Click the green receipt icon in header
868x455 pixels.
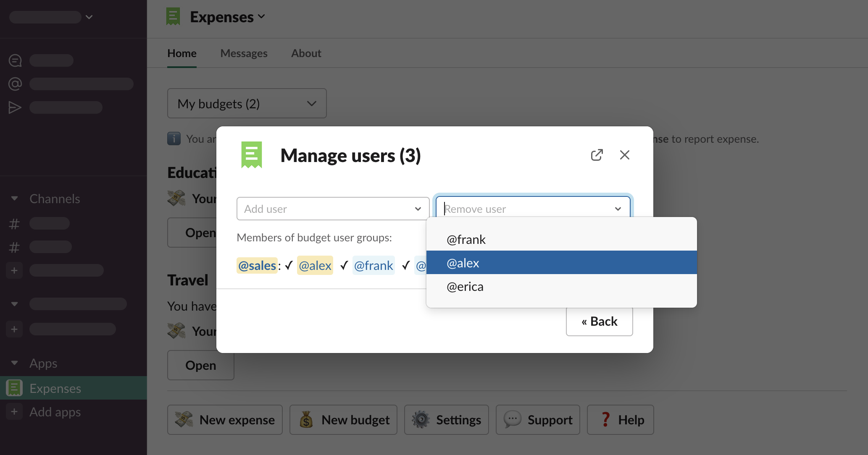[173, 17]
